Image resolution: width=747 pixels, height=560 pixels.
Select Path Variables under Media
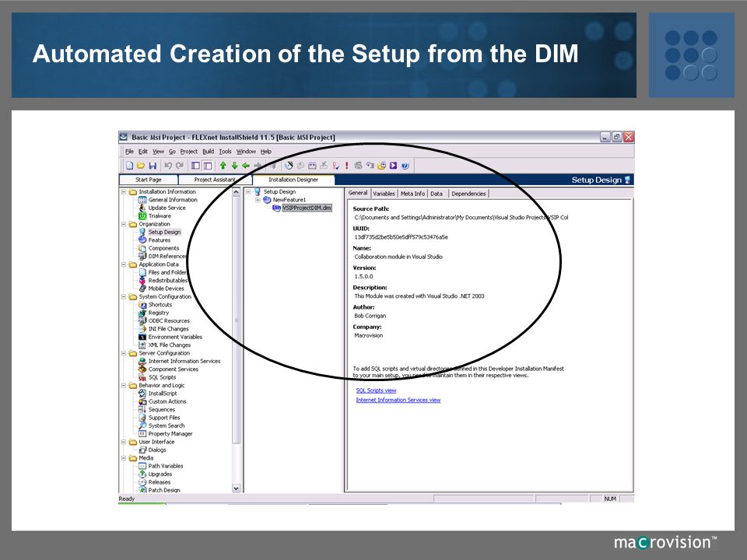(x=165, y=466)
